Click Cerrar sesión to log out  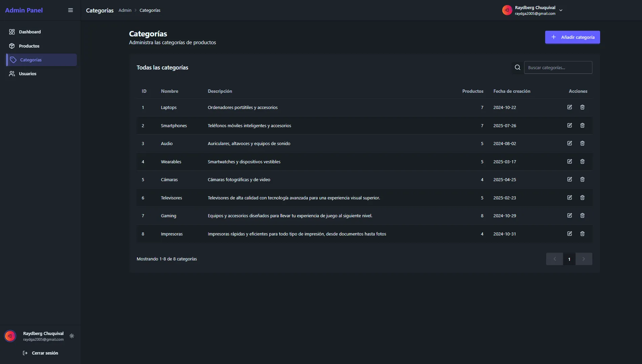pos(45,353)
